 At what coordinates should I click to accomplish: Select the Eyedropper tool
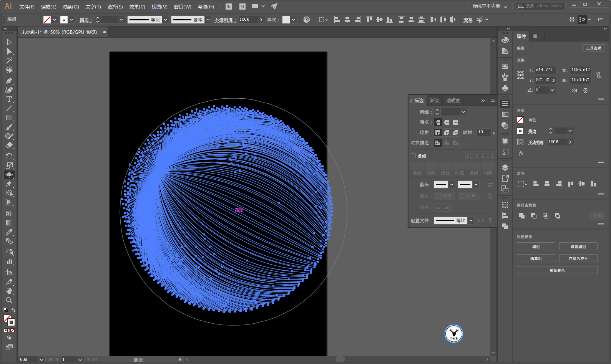pos(9,232)
